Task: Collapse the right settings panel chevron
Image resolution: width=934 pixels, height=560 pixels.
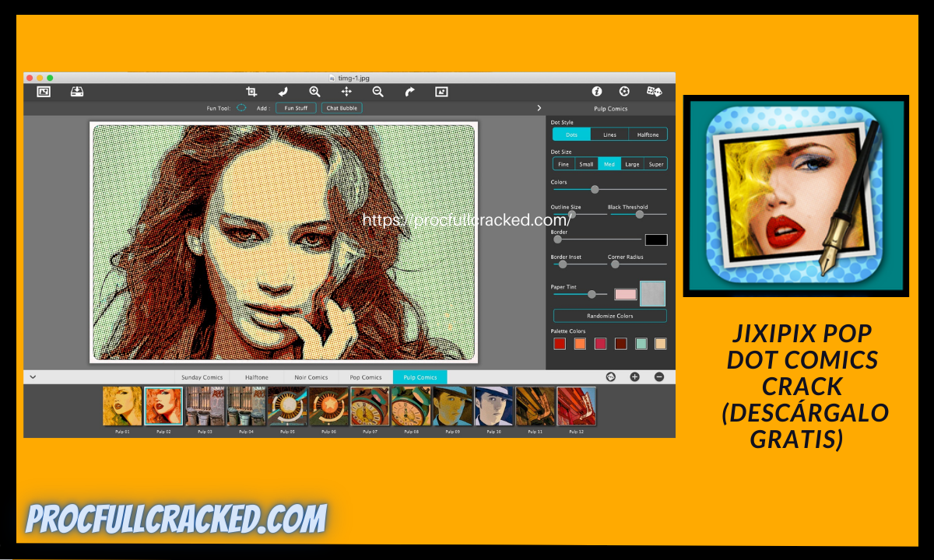Action: click(539, 108)
